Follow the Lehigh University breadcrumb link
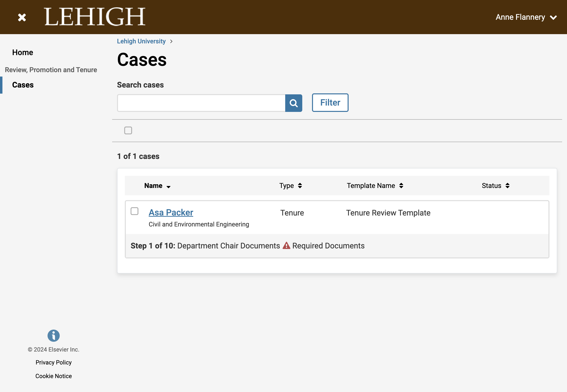The width and height of the screenshot is (567, 392). (141, 41)
